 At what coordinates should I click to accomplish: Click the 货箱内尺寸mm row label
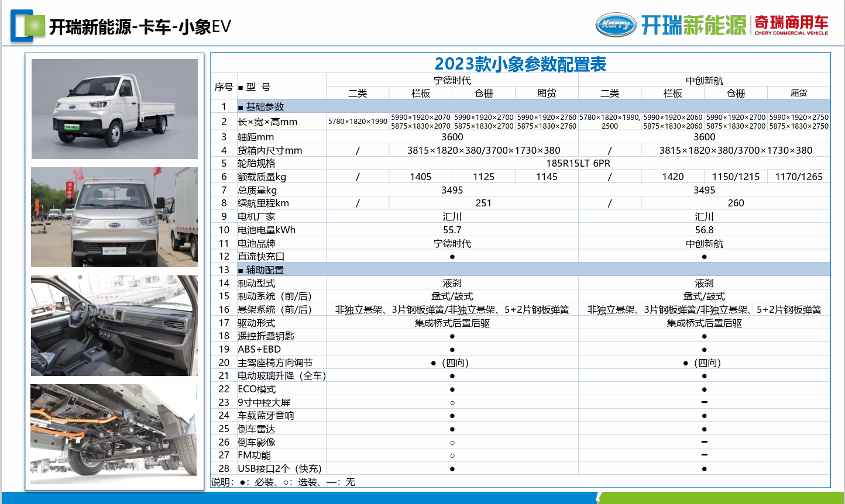270,150
